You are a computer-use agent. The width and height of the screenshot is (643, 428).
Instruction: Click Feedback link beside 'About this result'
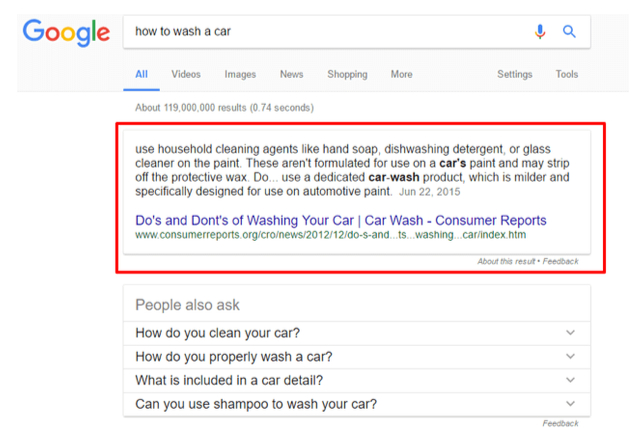561,261
